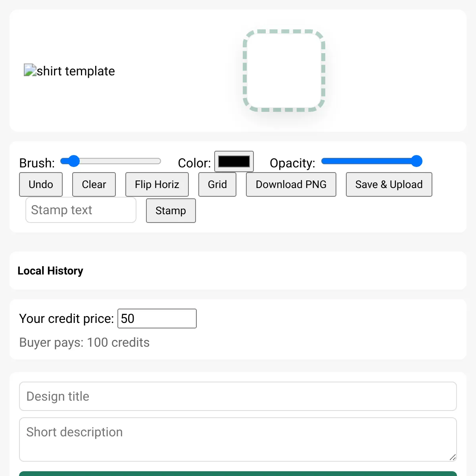This screenshot has width=476, height=476.
Task: Click the Undo button
Action: pos(41,184)
